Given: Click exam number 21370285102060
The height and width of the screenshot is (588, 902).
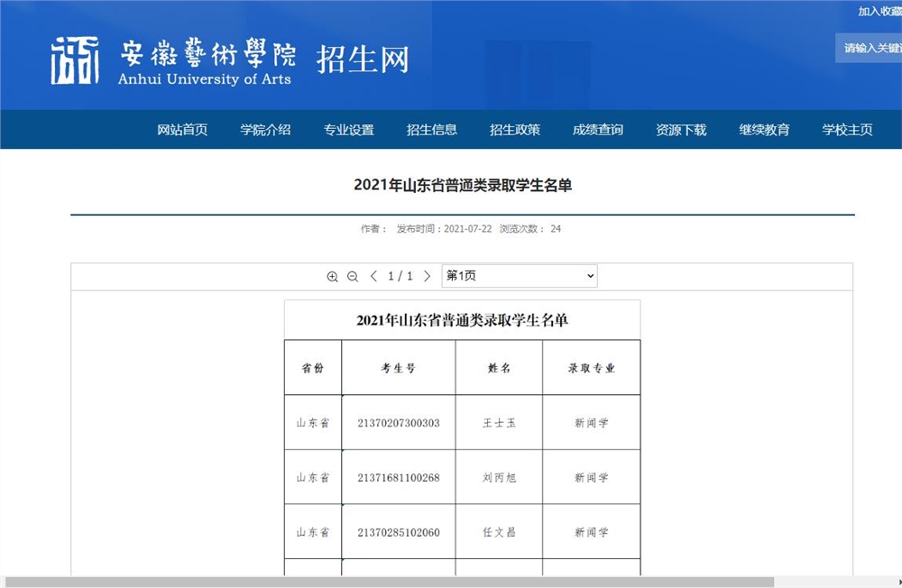Looking at the screenshot, I should [399, 532].
